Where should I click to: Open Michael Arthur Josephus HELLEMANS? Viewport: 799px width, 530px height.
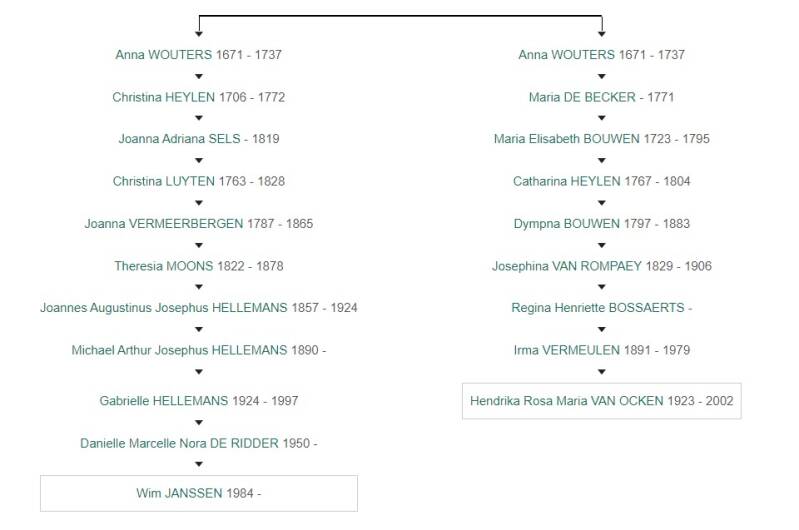198,350
